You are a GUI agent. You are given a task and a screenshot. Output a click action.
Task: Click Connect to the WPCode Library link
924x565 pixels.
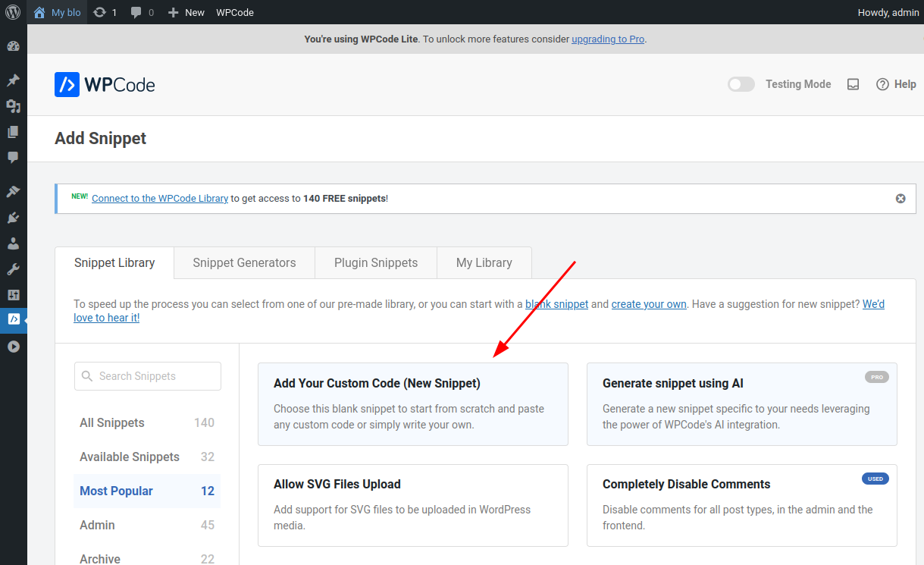pos(160,198)
